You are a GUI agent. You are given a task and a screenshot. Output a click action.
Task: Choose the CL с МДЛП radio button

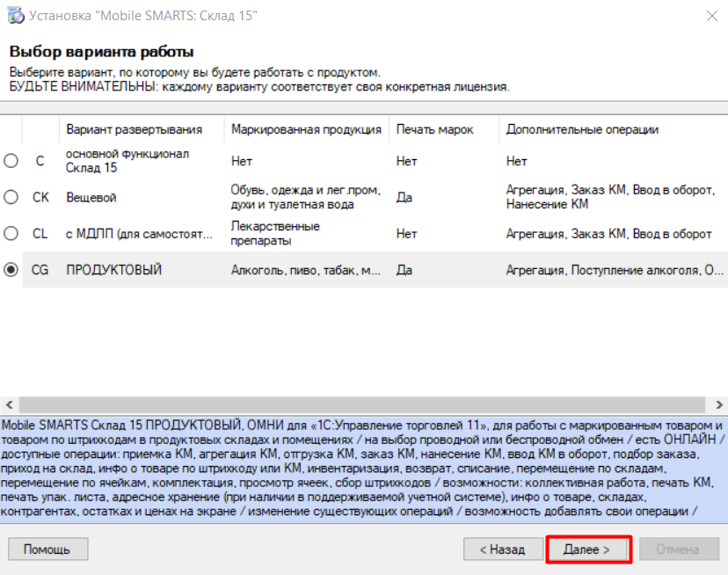tap(11, 234)
